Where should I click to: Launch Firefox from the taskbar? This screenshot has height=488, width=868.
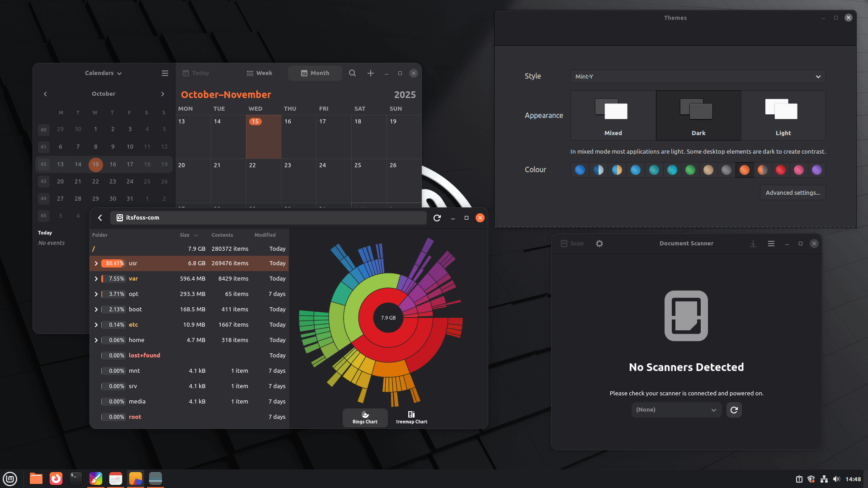click(56, 478)
